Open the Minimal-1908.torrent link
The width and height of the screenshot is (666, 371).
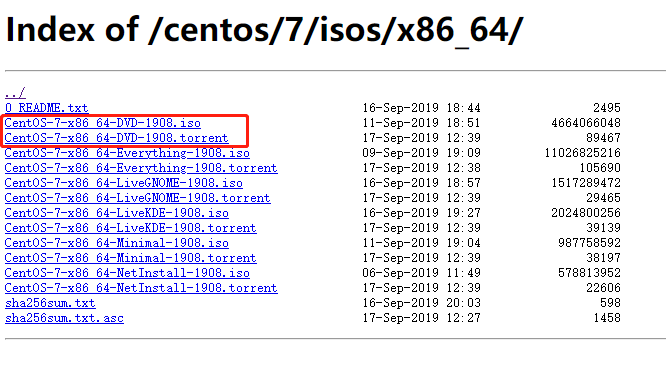[130, 258]
